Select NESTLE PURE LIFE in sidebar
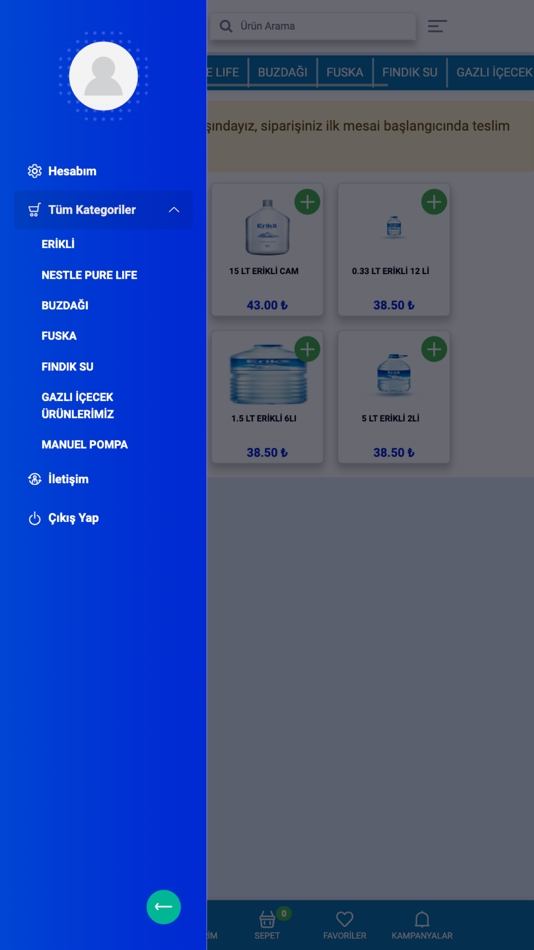Screen dimensions: 534x950 coord(89,275)
